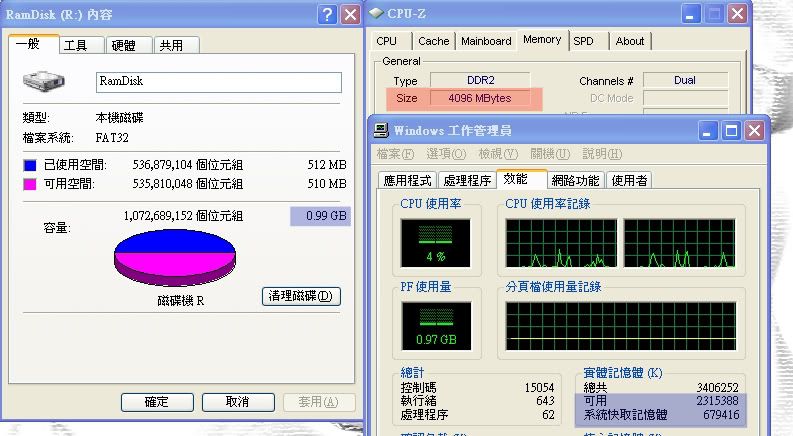The height and width of the screenshot is (436, 793).
Task: Close the RamDisk properties dialog
Action: tap(350, 15)
